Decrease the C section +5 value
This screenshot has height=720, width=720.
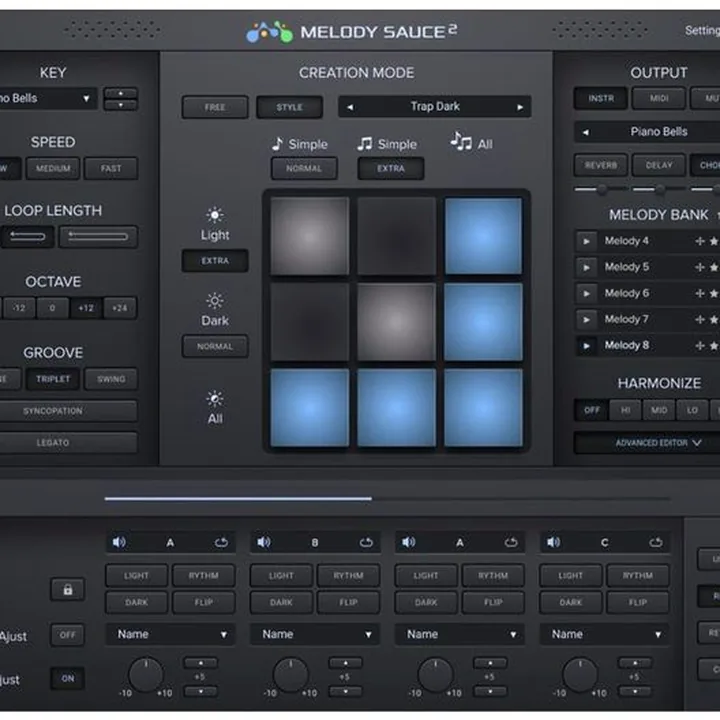pyautogui.click(x=635, y=691)
